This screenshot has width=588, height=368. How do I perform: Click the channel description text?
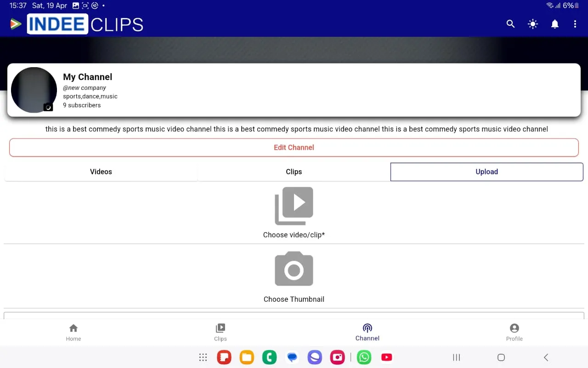coord(297,129)
